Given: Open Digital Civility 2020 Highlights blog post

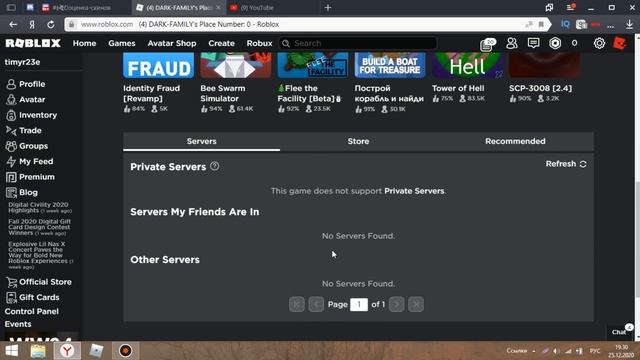Looking at the screenshot, I should [x=40, y=207].
